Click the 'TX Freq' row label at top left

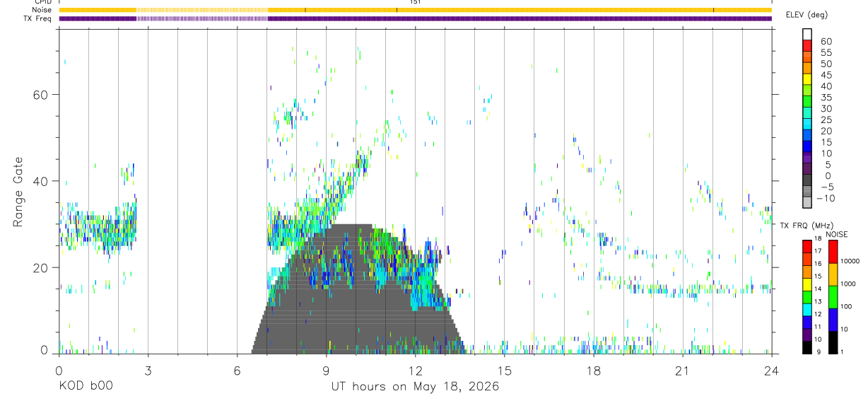(38, 18)
